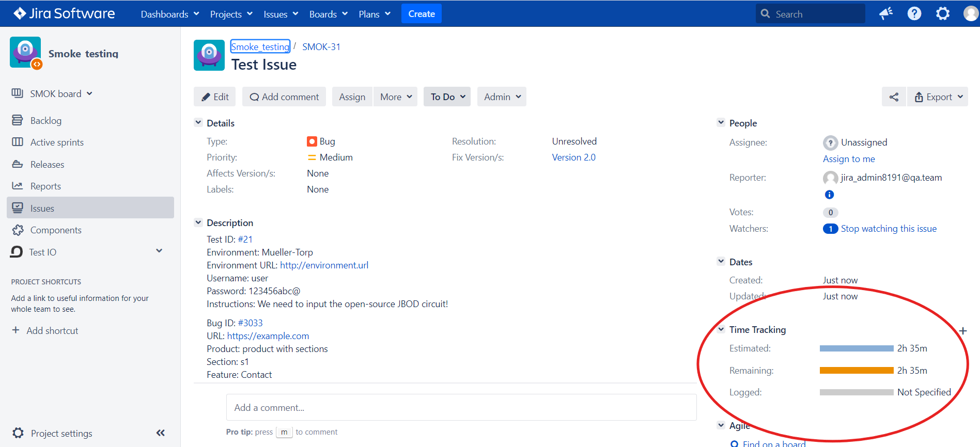Viewport: 980px width, 447px height.
Task: Click the Find on a board icon
Action: coord(734,444)
